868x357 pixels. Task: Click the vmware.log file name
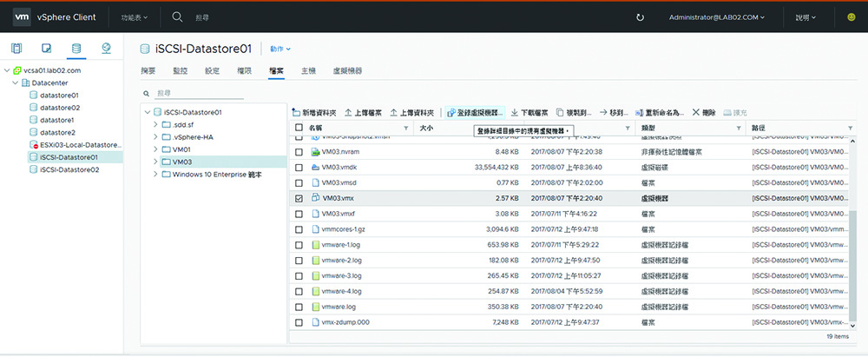point(339,307)
